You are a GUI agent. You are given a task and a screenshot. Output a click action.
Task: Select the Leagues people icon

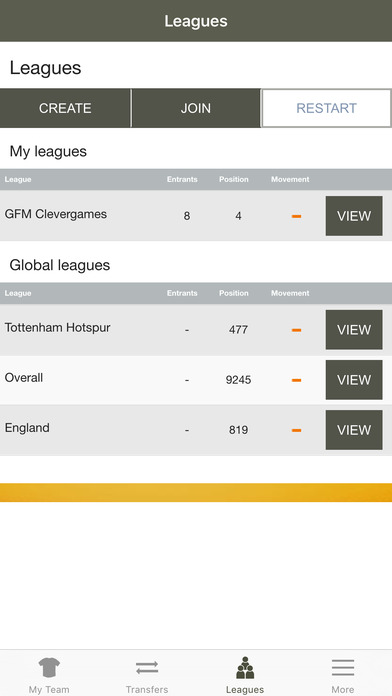tap(245, 668)
